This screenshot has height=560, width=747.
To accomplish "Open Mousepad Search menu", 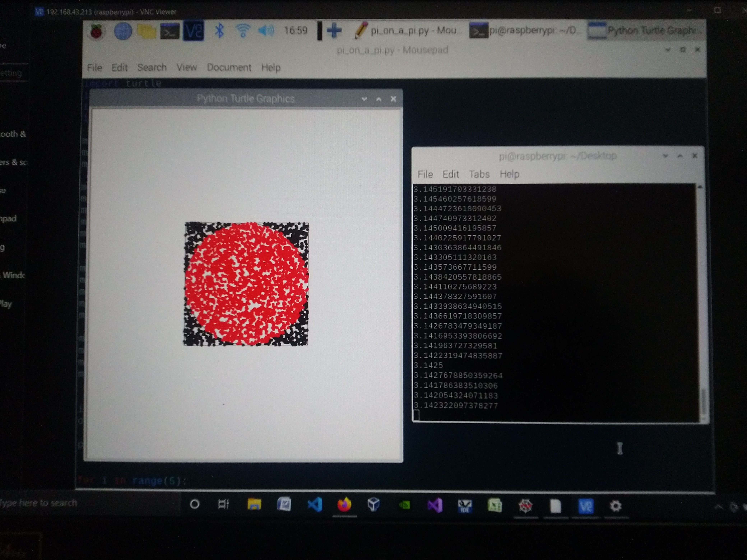I will click(x=152, y=67).
